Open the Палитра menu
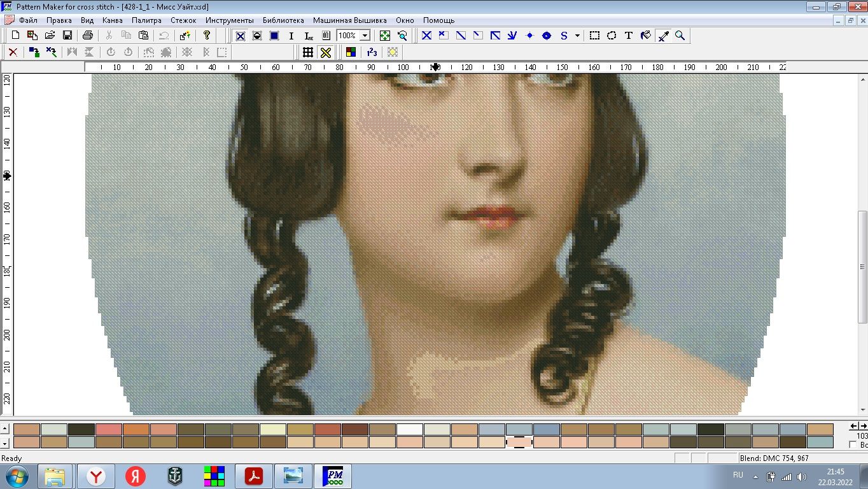 pos(146,20)
